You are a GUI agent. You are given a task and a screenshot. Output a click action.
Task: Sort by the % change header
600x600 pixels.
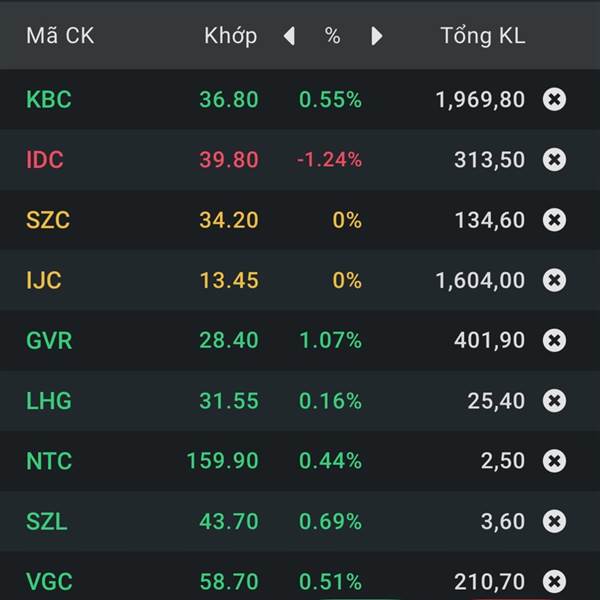tap(332, 37)
